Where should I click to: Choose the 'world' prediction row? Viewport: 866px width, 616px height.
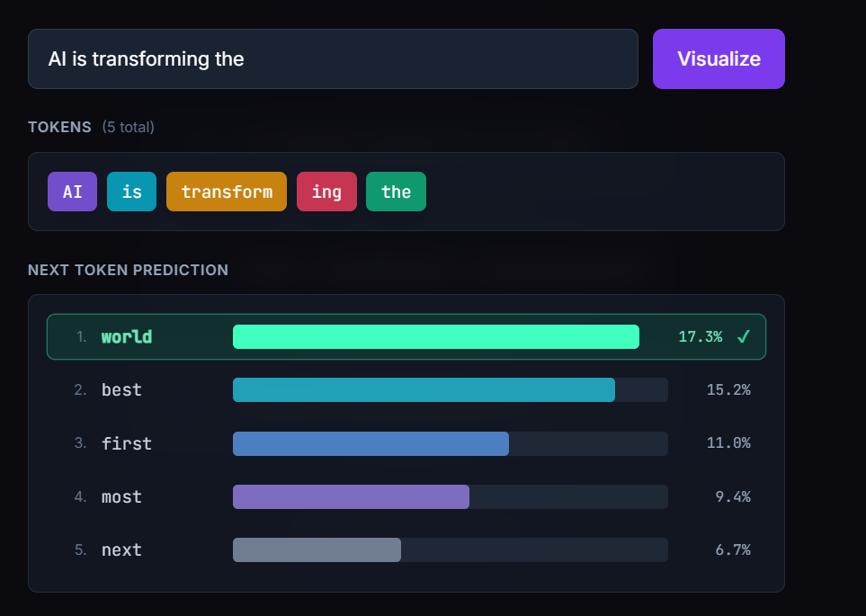point(406,337)
